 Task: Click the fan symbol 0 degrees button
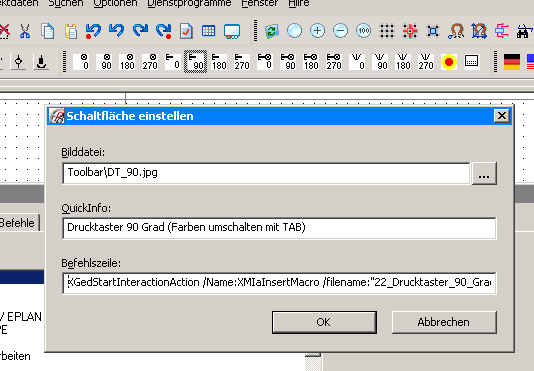(357, 62)
